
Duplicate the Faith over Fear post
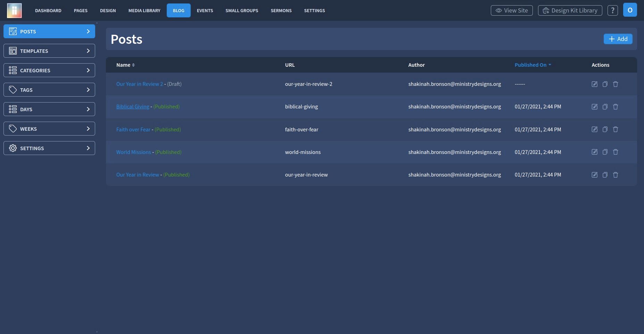[605, 129]
